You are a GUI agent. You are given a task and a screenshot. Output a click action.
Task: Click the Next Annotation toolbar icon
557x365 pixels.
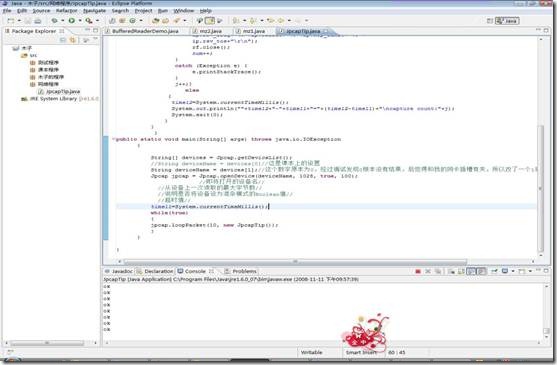236,21
